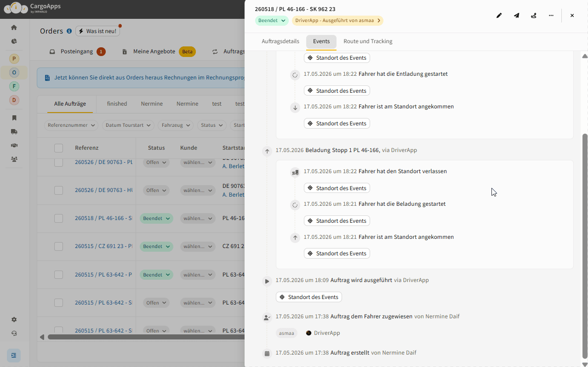This screenshot has height=367, width=588.
Task: Click Standort des Events under Fahrer hat die Entladung gestartet
Action: pyautogui.click(x=337, y=90)
